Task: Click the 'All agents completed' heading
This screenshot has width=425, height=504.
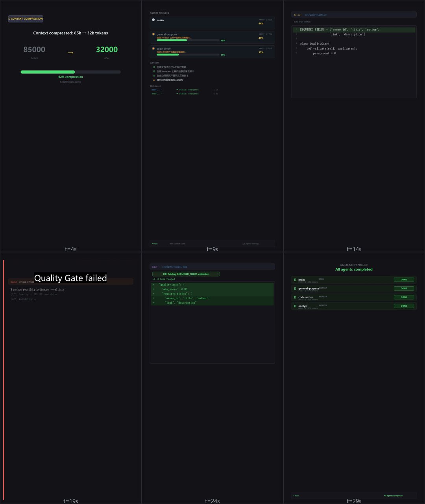Action: pyautogui.click(x=354, y=270)
